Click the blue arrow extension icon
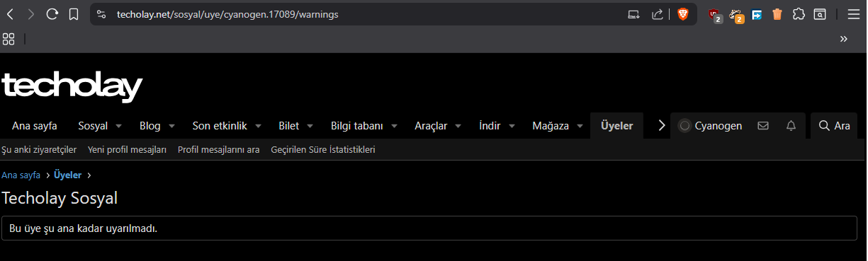 point(757,14)
